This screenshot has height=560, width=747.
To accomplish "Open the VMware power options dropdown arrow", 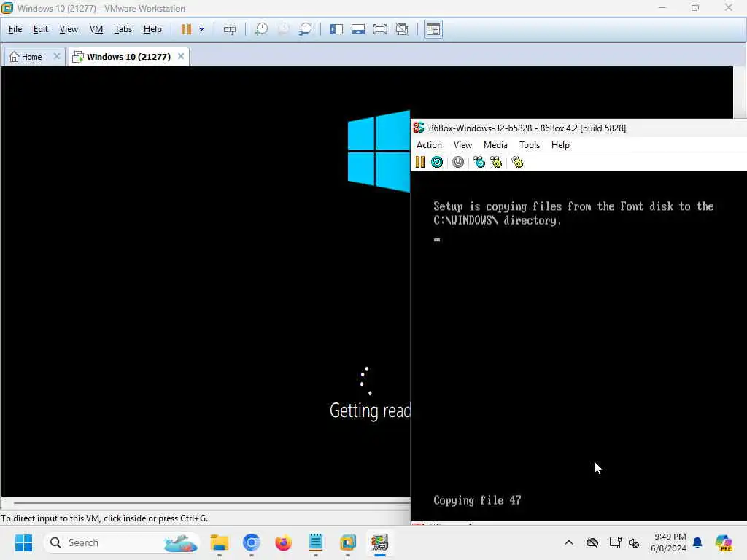I will [x=201, y=29].
